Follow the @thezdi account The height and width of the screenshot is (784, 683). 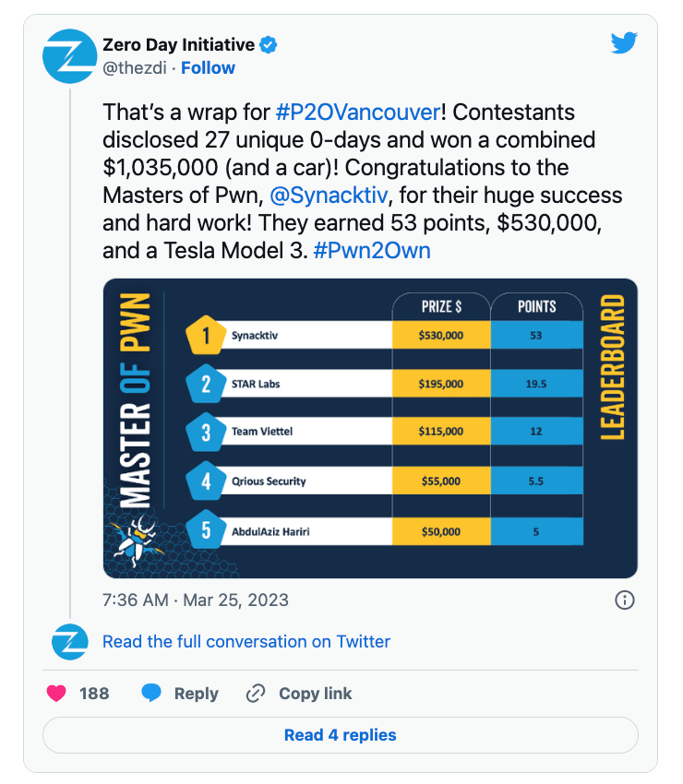(208, 67)
